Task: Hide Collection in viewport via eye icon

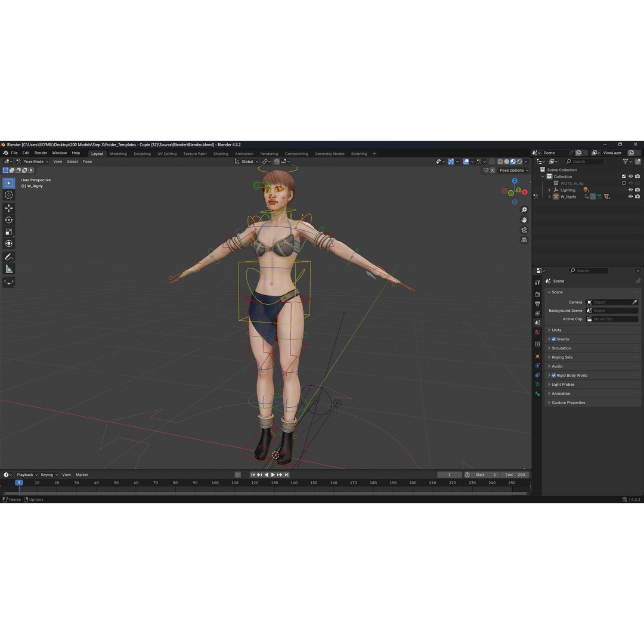Action: click(x=630, y=177)
